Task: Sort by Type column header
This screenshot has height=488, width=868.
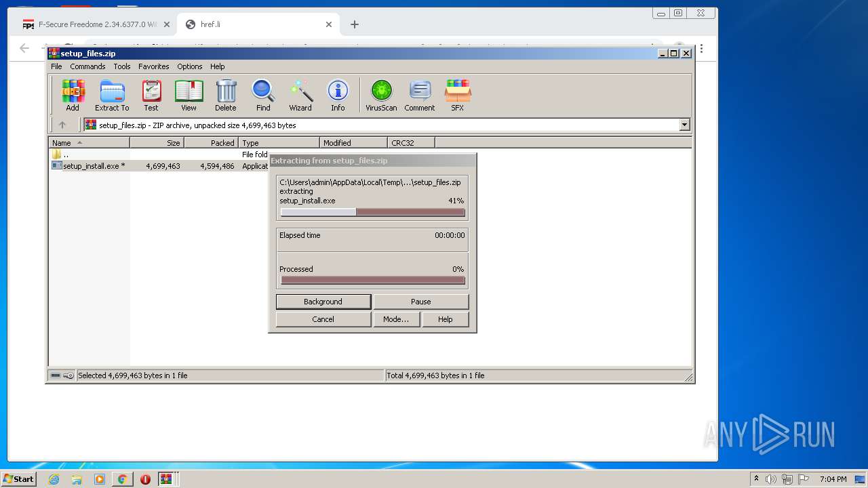Action: 279,143
